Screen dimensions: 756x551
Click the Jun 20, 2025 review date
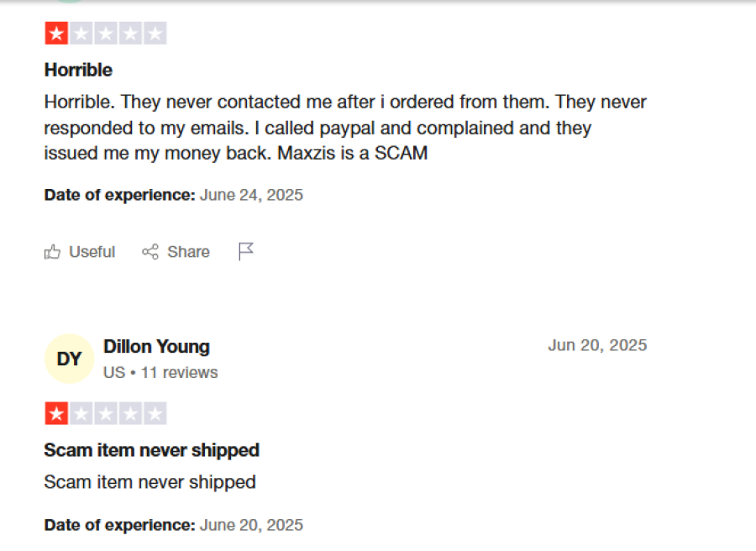[597, 345]
